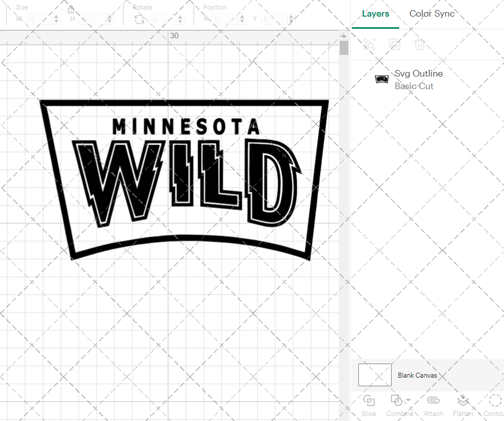Open the Color Sync tab

[x=432, y=14]
